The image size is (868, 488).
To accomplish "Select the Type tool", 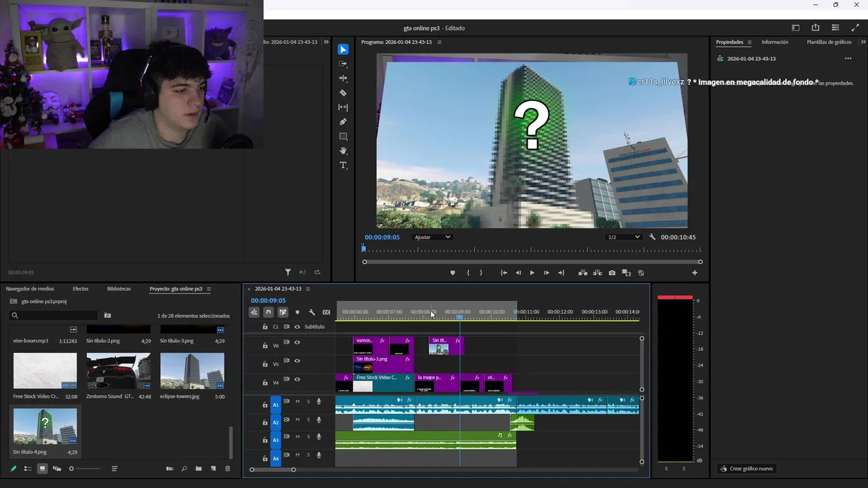I will point(343,165).
